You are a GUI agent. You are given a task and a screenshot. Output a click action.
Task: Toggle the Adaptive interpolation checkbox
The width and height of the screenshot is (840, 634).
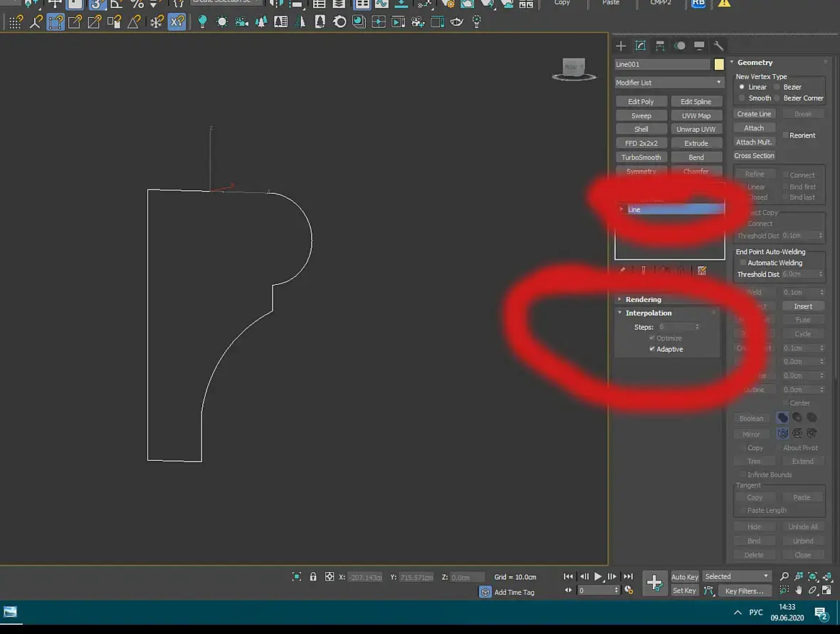652,349
